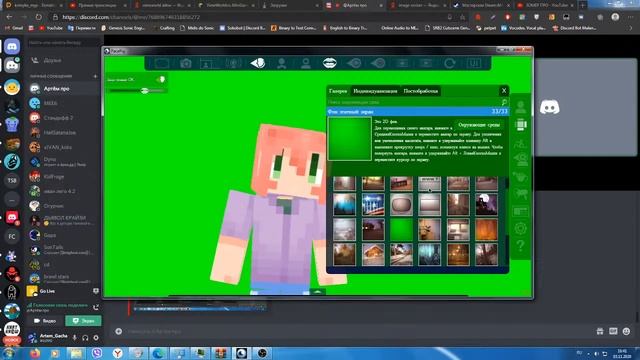Open Discord user settings gear
This screenshot has height=360, width=640.
pos(96,338)
